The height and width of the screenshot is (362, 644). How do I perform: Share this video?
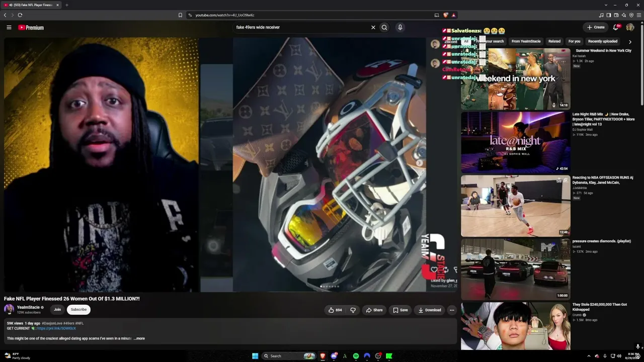click(374, 310)
